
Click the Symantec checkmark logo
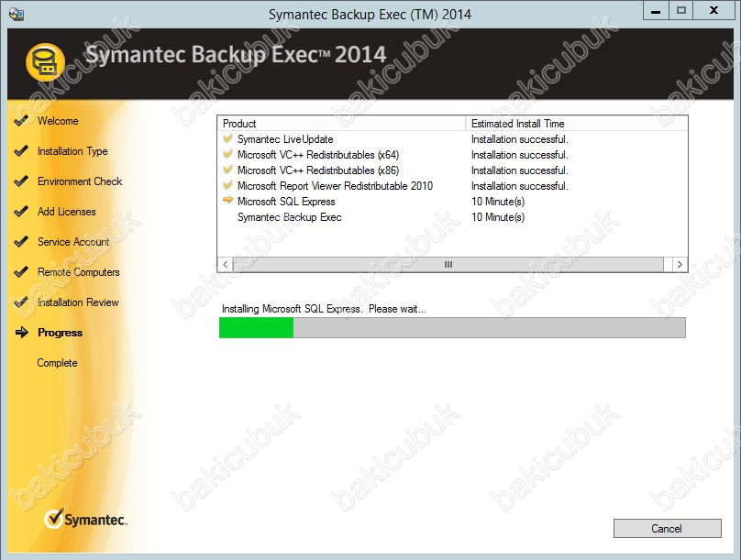click(x=85, y=519)
